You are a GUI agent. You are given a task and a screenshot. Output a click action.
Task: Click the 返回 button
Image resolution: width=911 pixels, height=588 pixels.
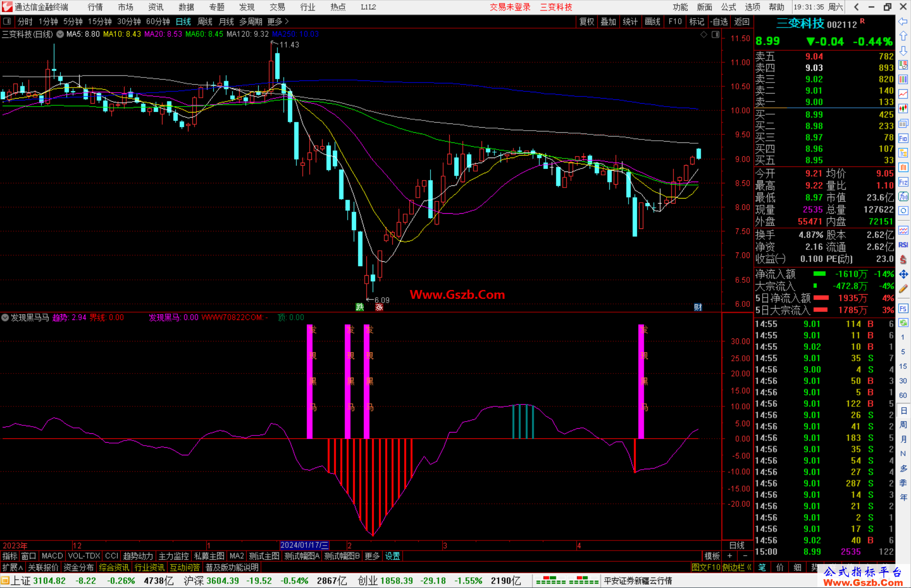[742, 21]
